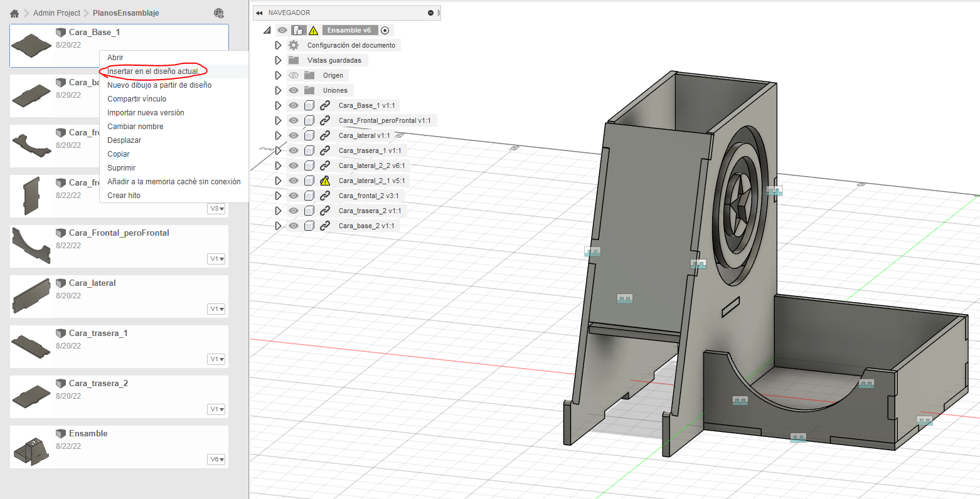Activate the radio button next to Ensamble v6
980x499 pixels.
385,30
